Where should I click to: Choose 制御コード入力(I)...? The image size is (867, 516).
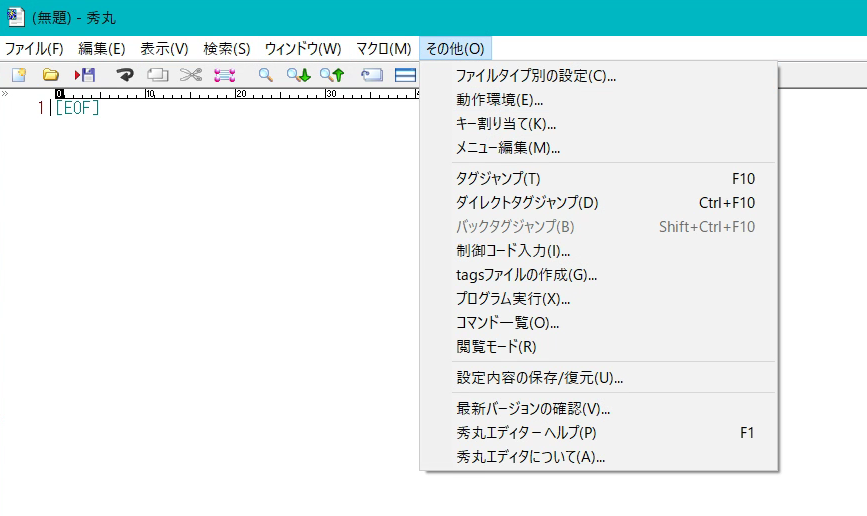599,251
